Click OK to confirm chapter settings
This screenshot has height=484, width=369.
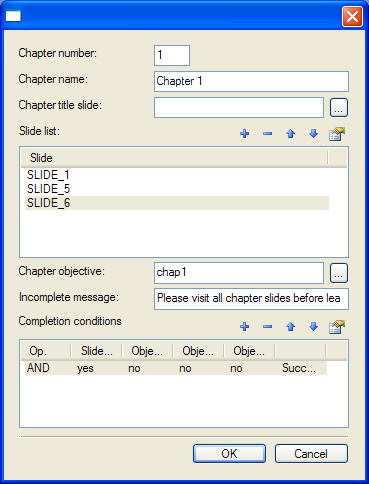[229, 453]
